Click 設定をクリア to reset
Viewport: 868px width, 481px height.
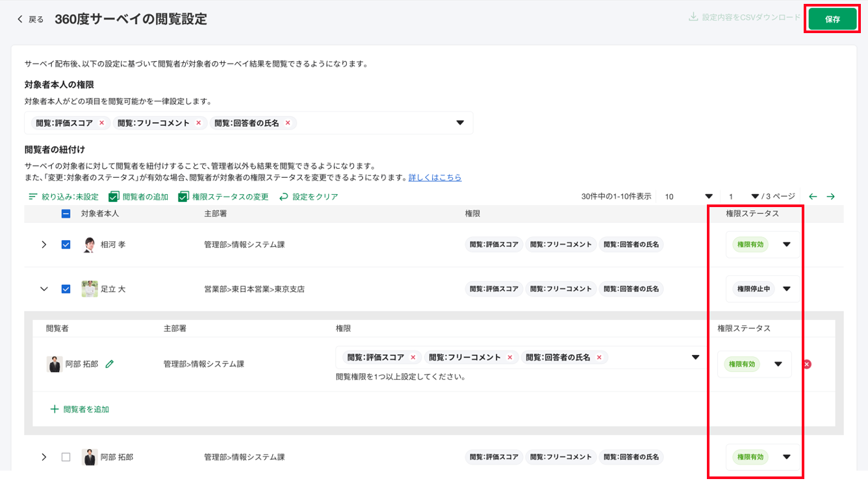pyautogui.click(x=309, y=197)
